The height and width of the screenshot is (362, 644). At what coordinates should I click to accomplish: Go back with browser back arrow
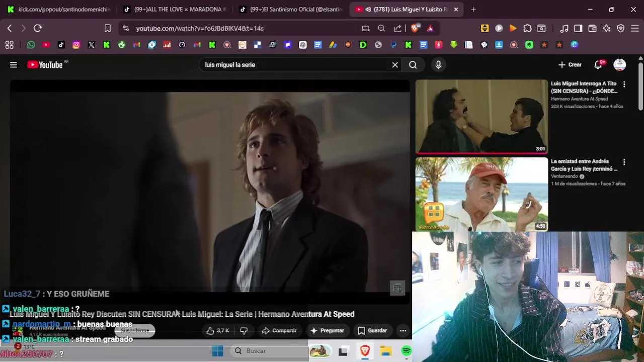click(x=10, y=29)
